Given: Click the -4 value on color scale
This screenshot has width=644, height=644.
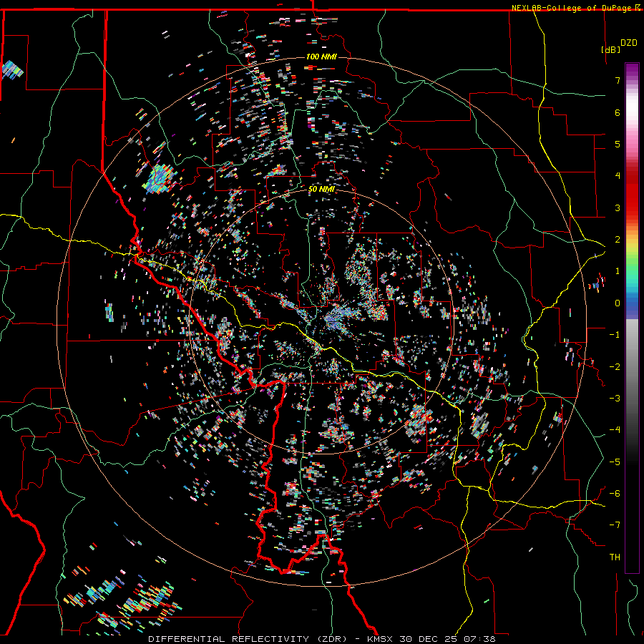Looking at the screenshot, I should coord(615,430).
